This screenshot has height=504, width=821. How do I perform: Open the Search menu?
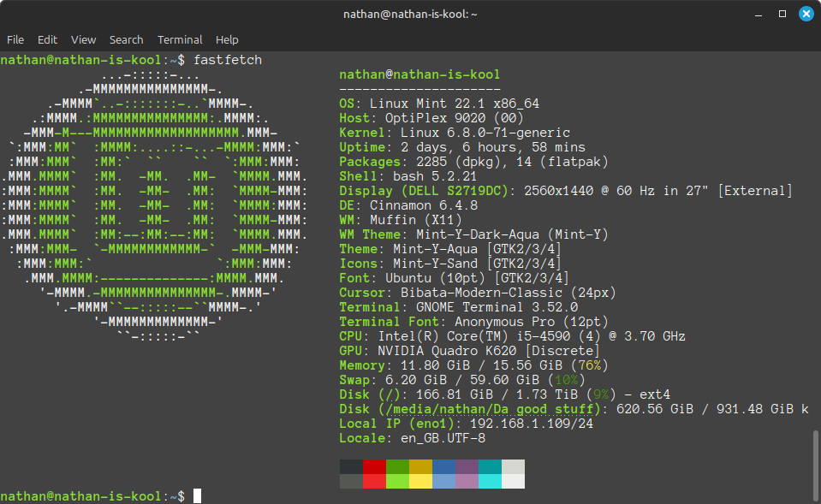coord(126,39)
